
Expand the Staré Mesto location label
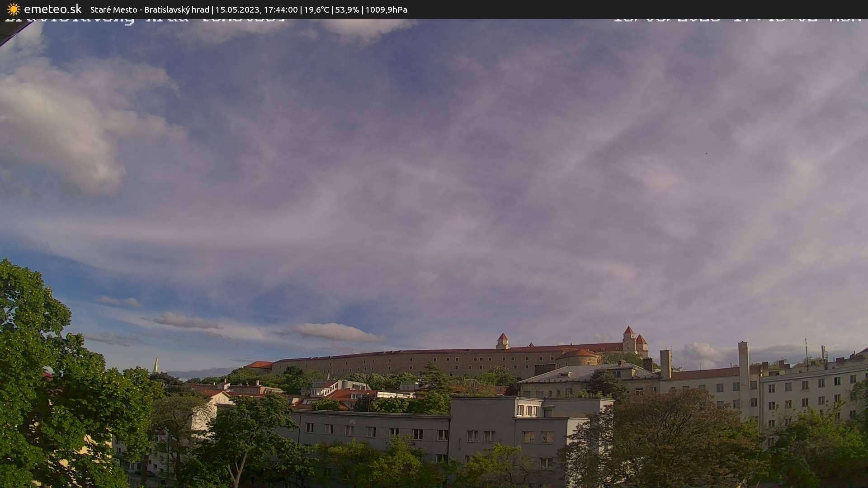pos(114,9)
